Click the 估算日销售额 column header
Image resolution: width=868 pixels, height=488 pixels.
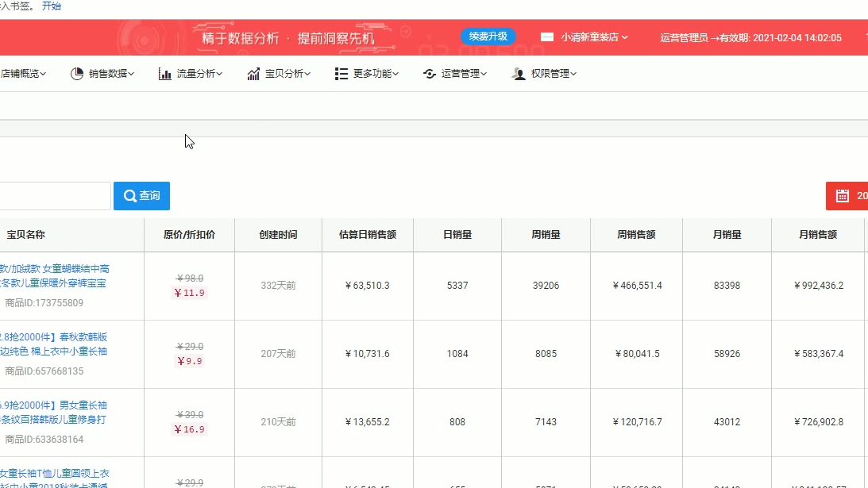tap(367, 235)
